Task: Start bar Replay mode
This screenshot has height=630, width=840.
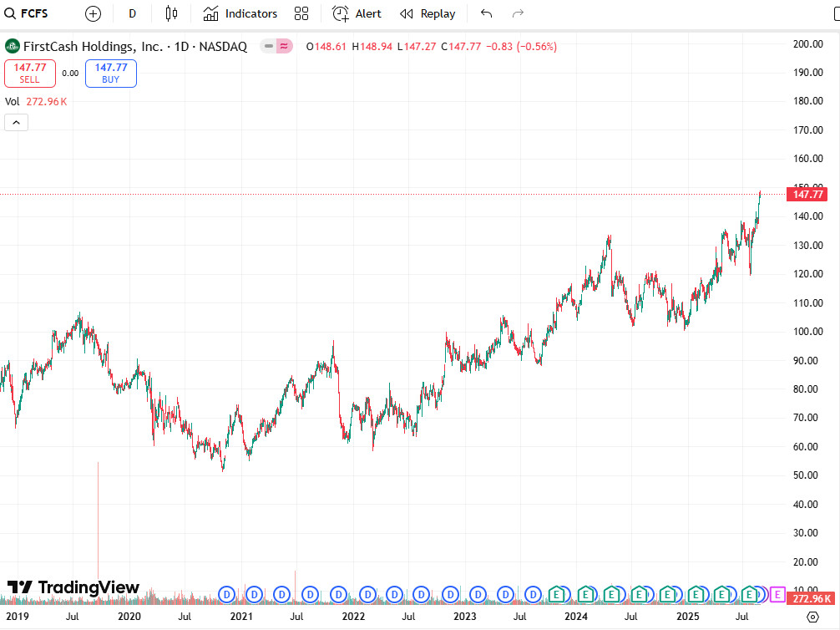Action: (x=428, y=14)
